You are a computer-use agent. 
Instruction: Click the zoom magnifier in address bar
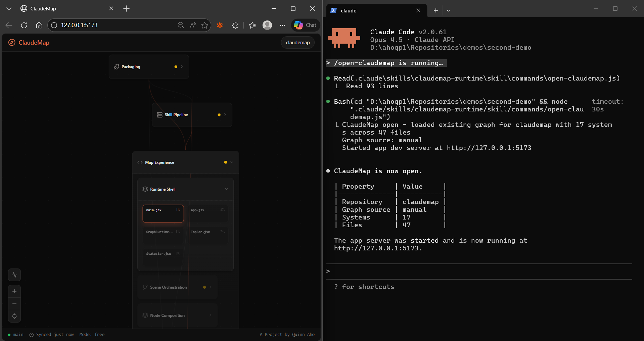[181, 25]
